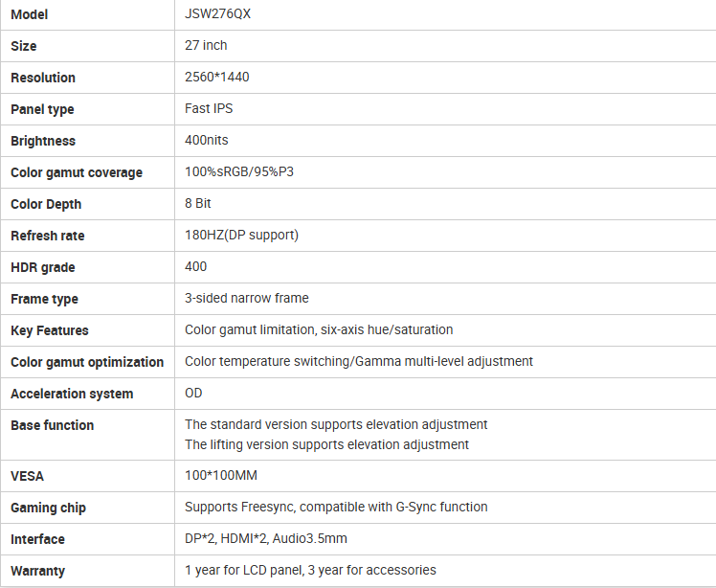Click the "8 Bit" color depth value
Screen dimensions: 716x588
[x=198, y=204]
